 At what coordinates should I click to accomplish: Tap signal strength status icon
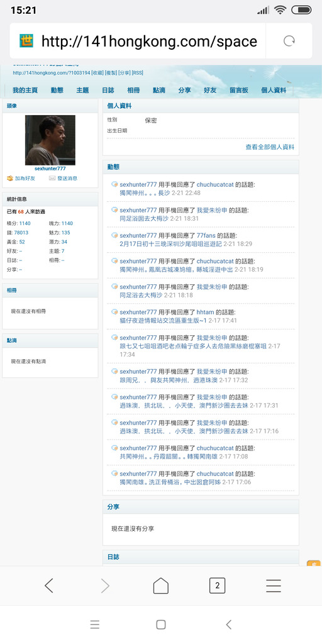263,10
